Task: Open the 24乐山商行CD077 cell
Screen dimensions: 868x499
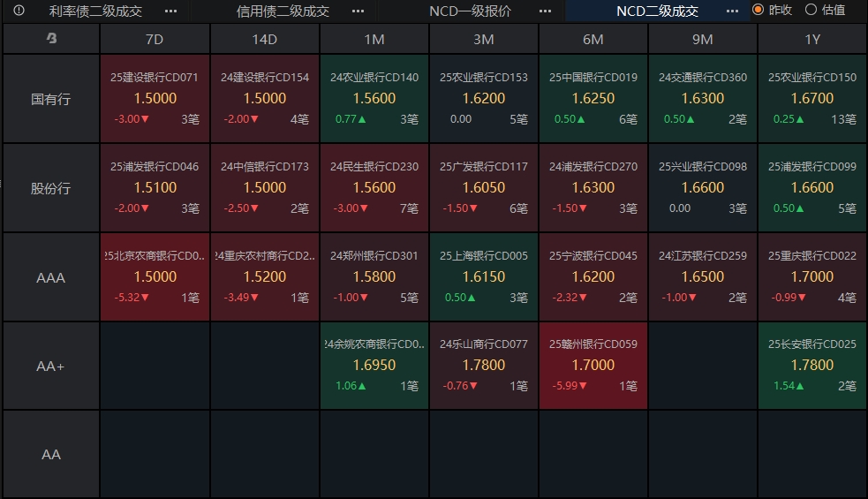Action: pos(484,366)
